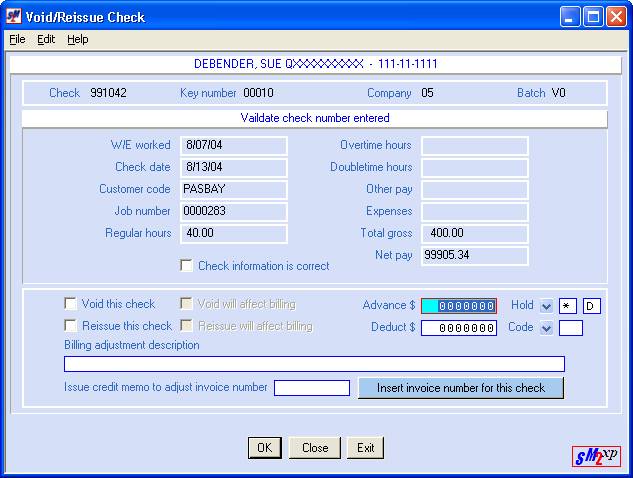633x478 pixels.
Task: Click the Net pay field 99905.34
Action: (475, 256)
